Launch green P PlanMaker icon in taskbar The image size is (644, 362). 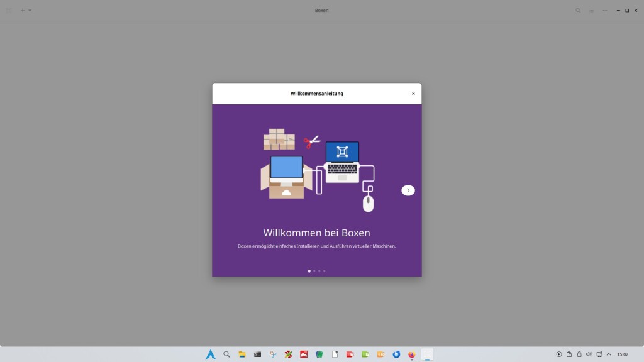pyautogui.click(x=365, y=354)
